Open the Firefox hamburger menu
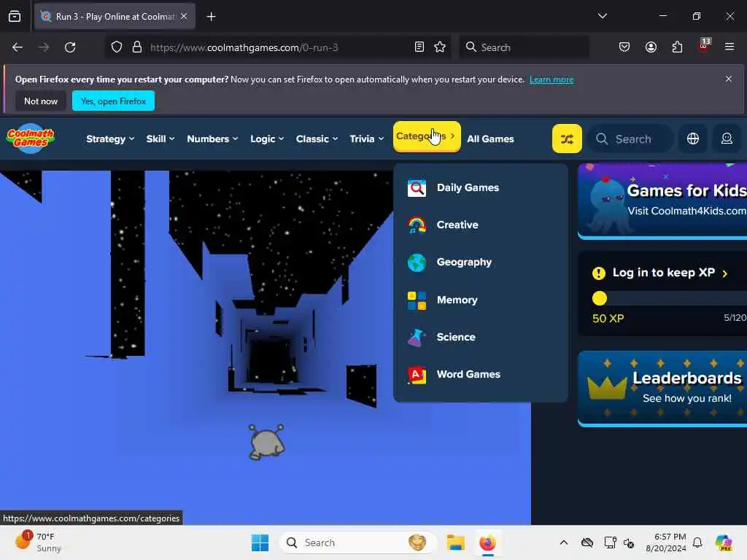 pyautogui.click(x=729, y=47)
